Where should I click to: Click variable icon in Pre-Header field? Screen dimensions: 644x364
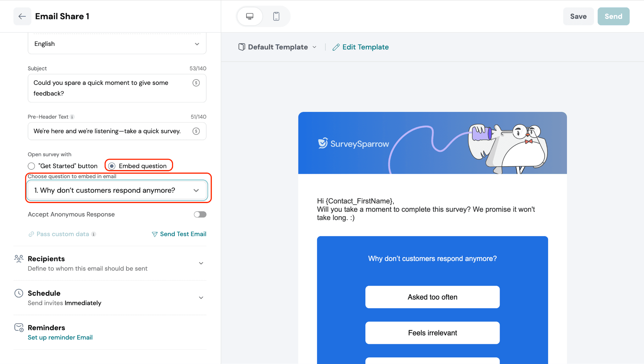point(196,131)
